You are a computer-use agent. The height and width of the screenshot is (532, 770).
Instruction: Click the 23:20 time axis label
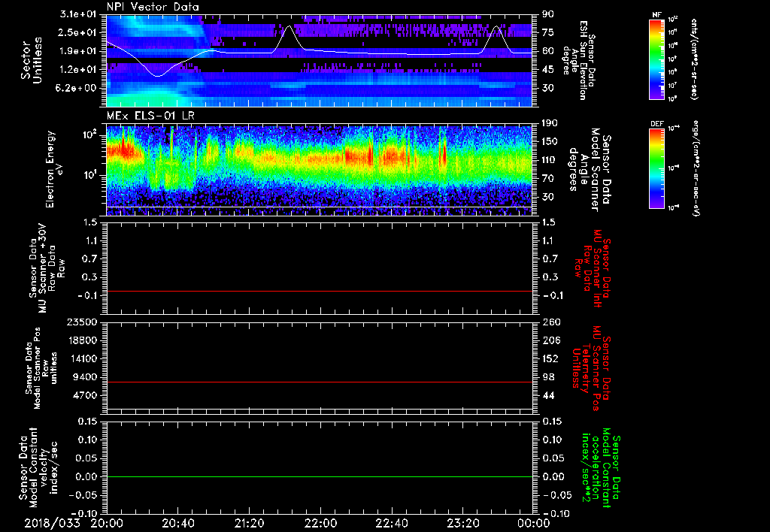pyautogui.click(x=462, y=523)
